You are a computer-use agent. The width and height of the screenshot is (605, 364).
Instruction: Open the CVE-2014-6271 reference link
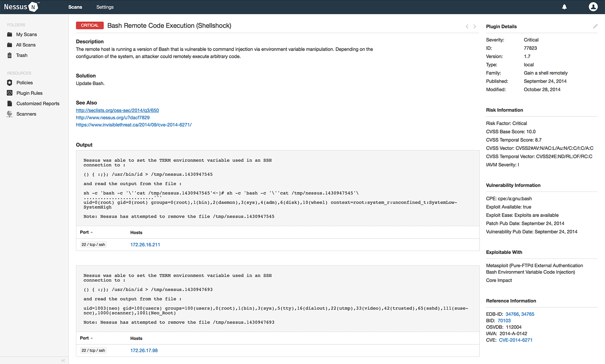click(515, 340)
